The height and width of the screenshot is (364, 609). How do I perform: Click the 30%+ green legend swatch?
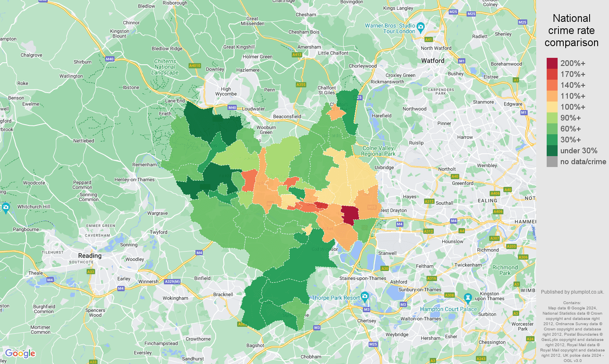click(x=552, y=140)
